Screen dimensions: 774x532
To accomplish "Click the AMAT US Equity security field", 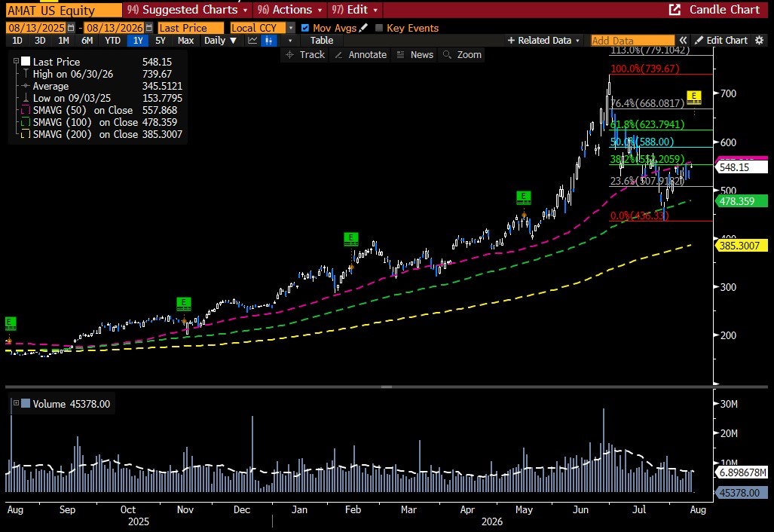I will tap(63, 11).
